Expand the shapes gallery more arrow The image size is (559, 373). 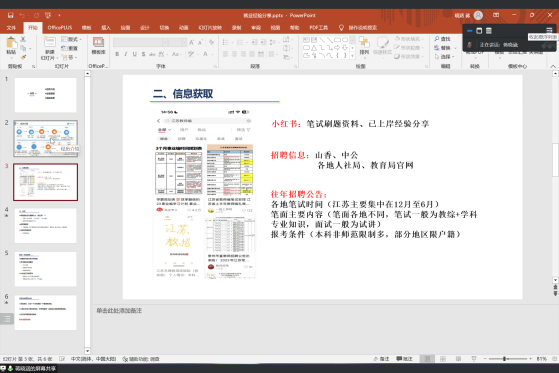click(353, 56)
